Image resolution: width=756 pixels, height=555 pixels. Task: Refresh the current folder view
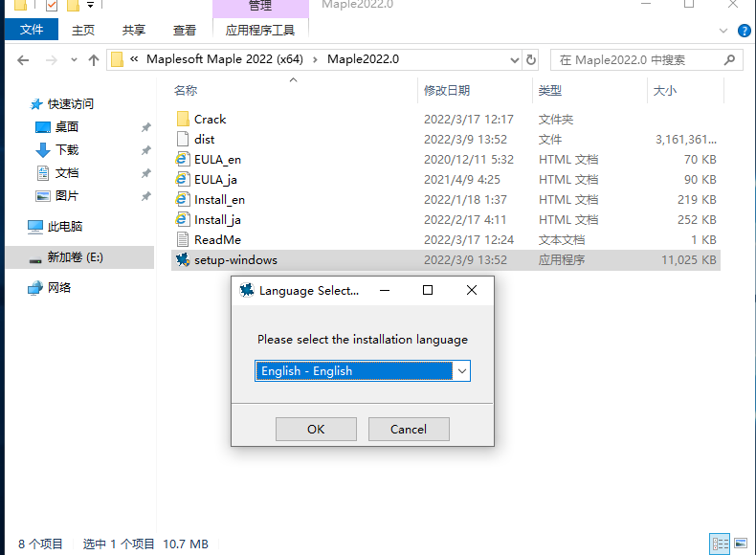tap(531, 59)
